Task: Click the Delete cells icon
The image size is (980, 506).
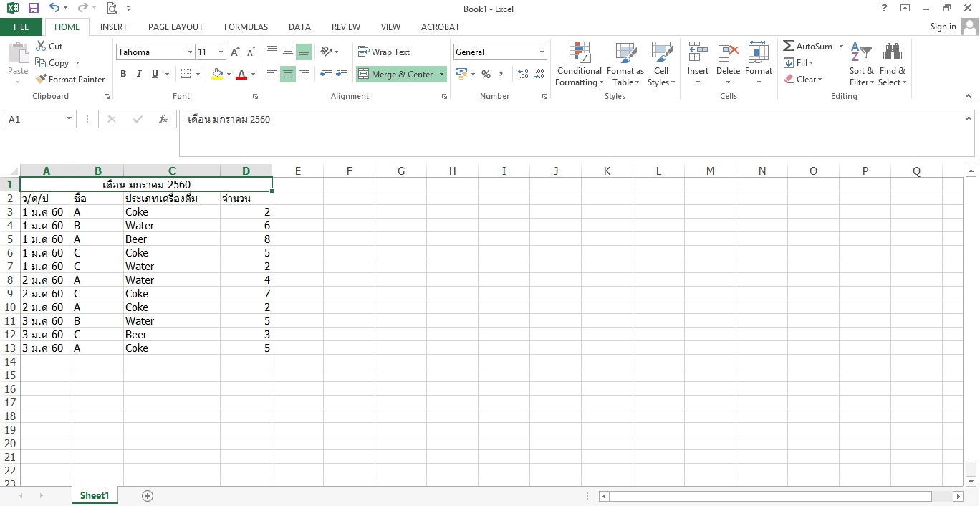Action: click(x=728, y=53)
